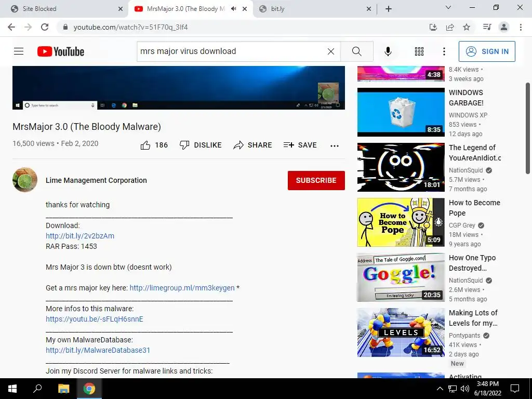The image size is (532, 399).
Task: Share this page from address bar
Action: (450, 27)
